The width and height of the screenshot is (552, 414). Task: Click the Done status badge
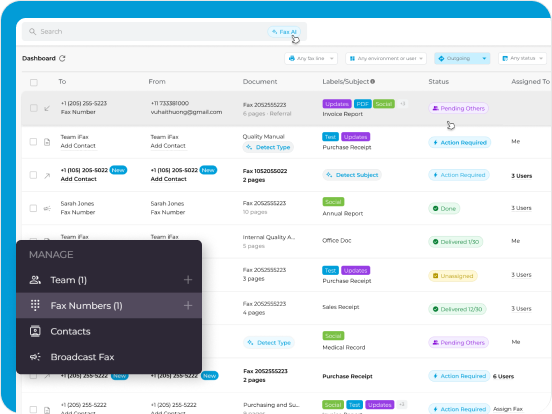[444, 208]
